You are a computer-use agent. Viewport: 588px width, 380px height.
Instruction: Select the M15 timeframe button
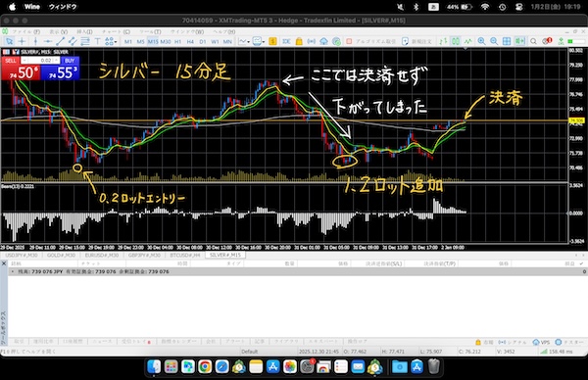[x=153, y=41]
